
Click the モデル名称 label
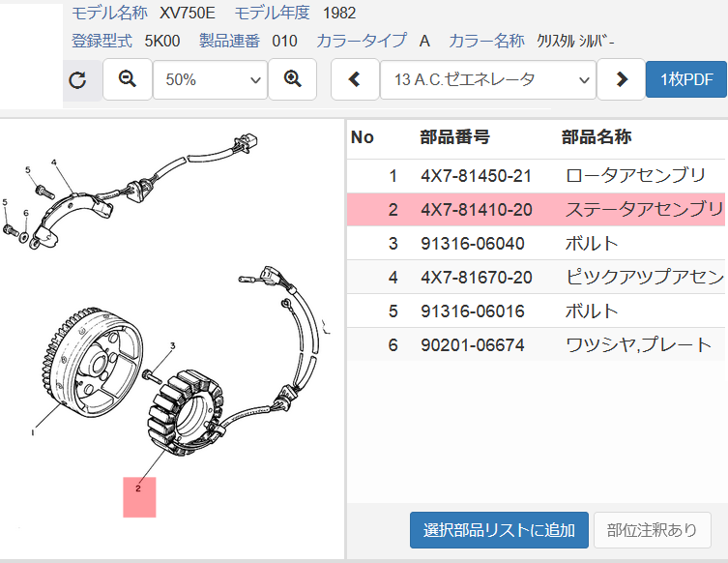(109, 13)
